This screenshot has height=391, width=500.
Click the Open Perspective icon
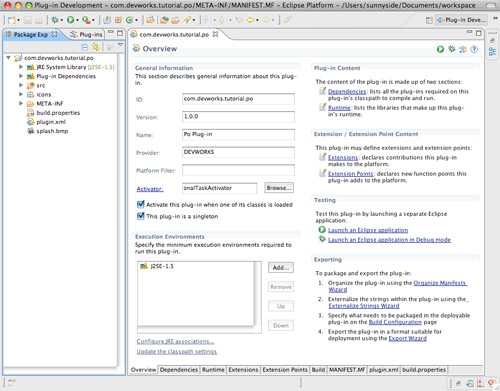(429, 20)
